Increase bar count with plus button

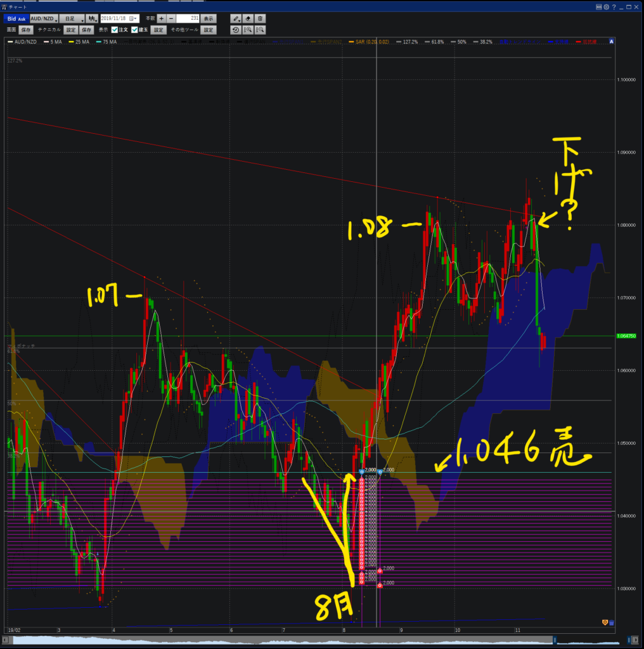(161, 19)
